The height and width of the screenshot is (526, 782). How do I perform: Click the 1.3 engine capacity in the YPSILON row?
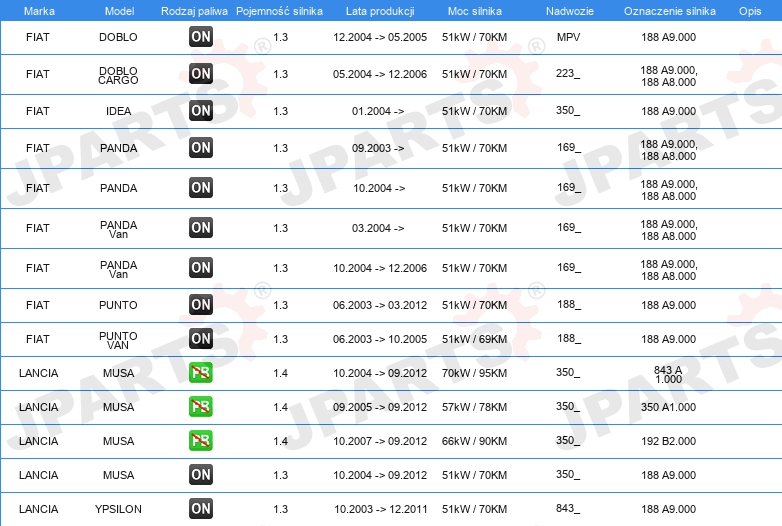click(280, 509)
